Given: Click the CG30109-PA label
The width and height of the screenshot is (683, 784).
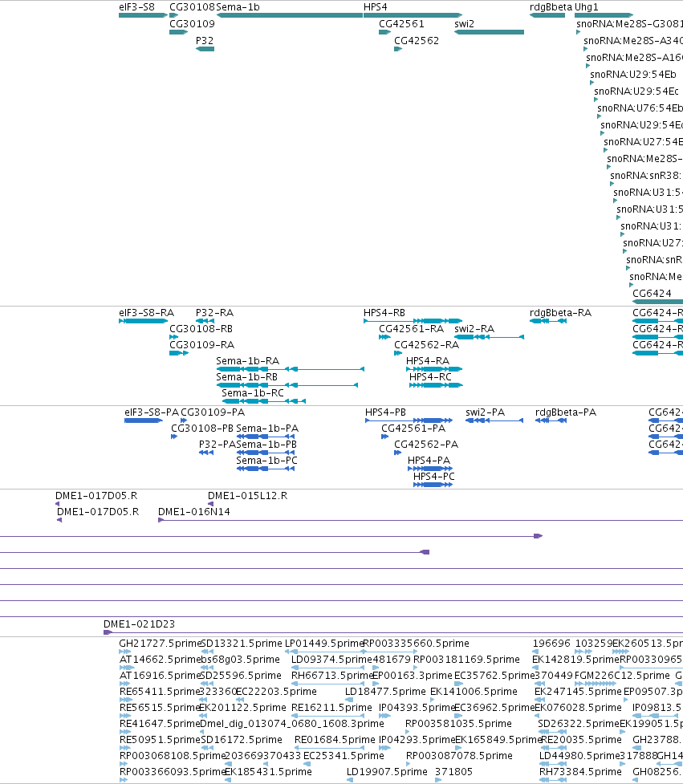Looking at the screenshot, I should (x=213, y=412).
